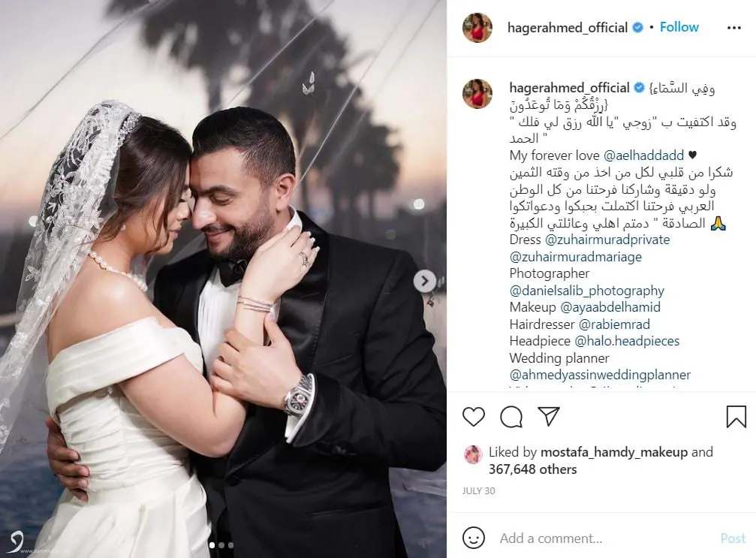Open the emoji picker smiley icon

pos(474,538)
